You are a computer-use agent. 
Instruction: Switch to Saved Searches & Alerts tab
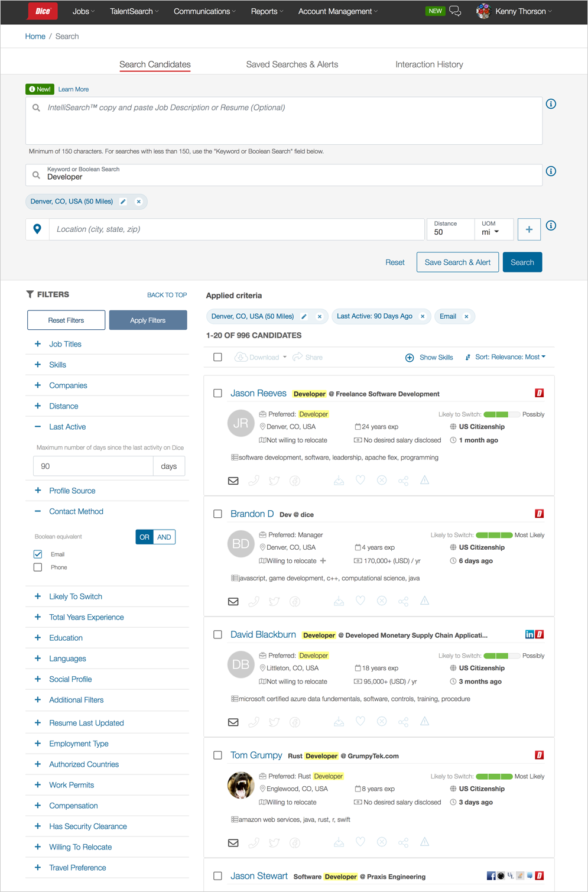pos(292,64)
